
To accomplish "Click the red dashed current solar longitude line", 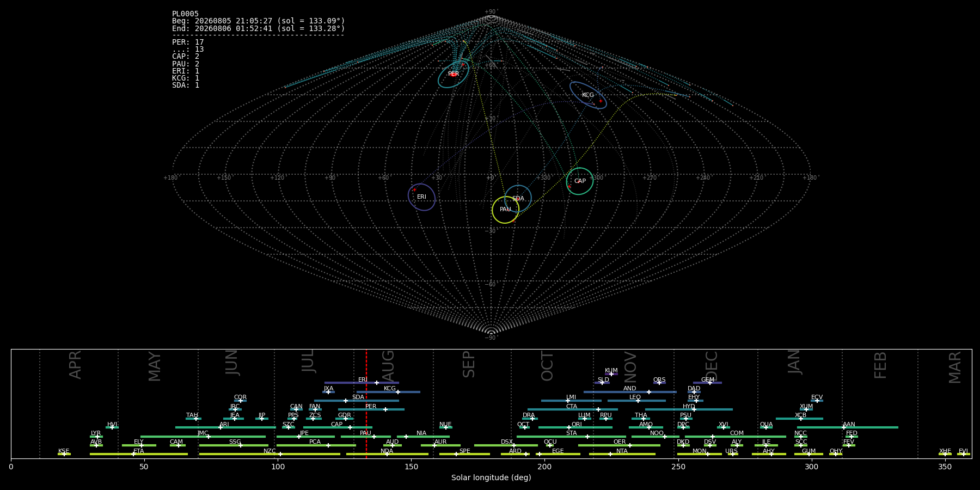I will (x=366, y=403).
